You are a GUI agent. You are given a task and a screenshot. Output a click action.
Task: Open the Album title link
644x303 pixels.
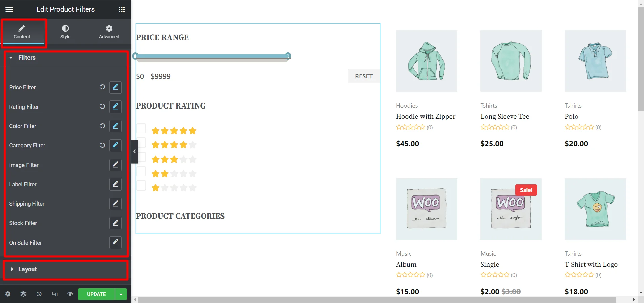tap(406, 264)
